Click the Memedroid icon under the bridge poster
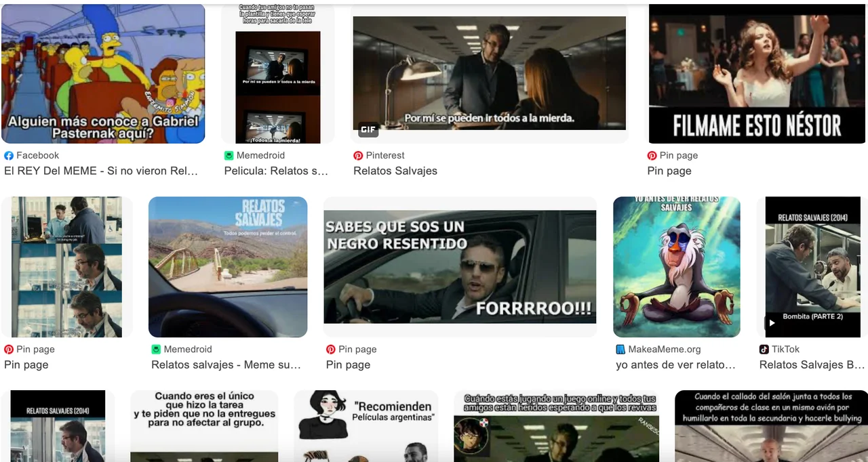 pyautogui.click(x=156, y=350)
